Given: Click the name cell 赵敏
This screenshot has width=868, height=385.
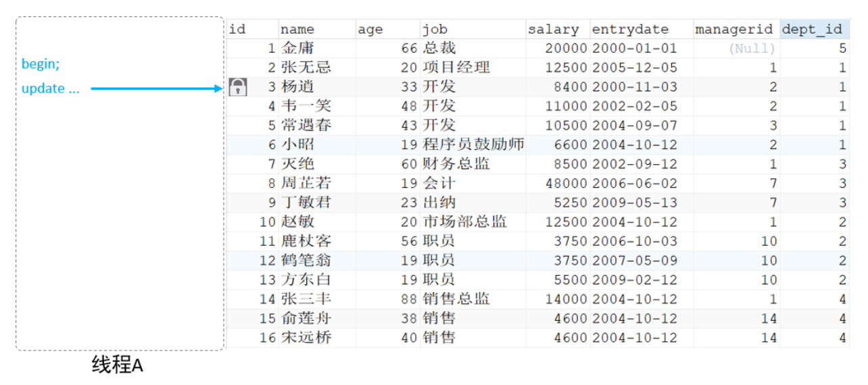Looking at the screenshot, I should click(297, 222).
